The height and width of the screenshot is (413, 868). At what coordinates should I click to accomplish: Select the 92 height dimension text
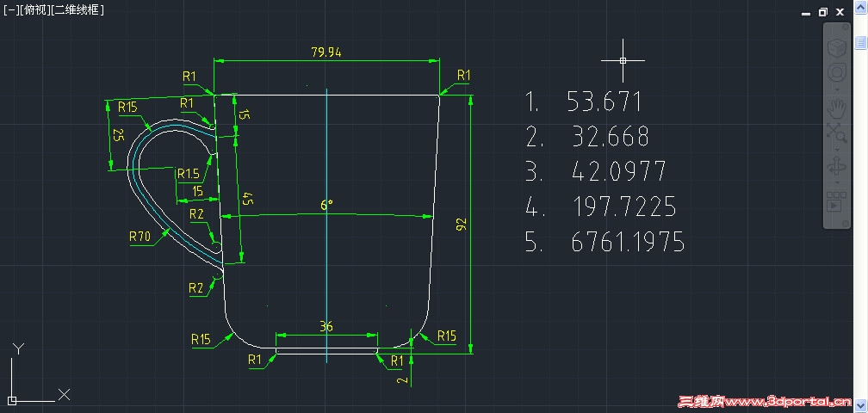tap(462, 224)
